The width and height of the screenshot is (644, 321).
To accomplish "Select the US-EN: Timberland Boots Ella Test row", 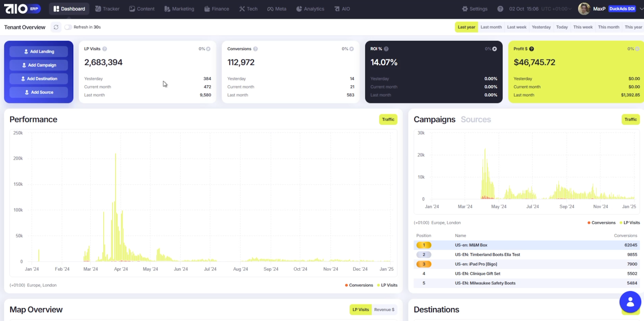I will (487, 255).
